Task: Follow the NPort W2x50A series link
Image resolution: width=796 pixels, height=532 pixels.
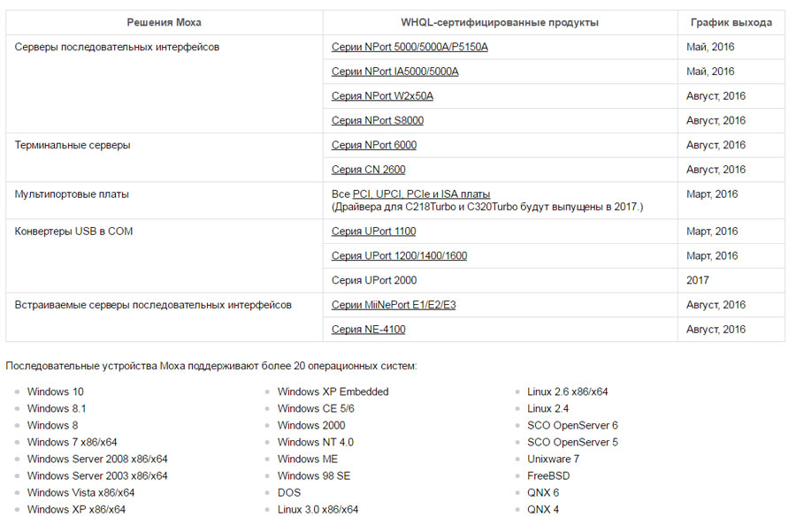Action: tap(382, 95)
